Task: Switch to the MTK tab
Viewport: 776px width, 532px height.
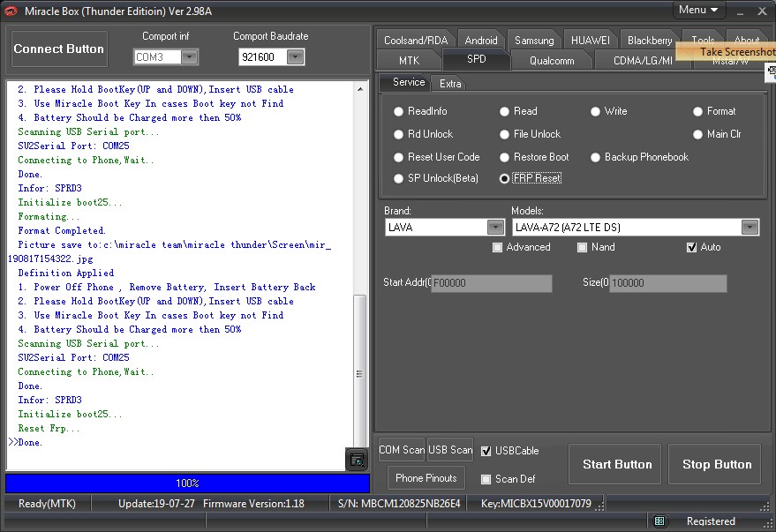Action: [409, 60]
